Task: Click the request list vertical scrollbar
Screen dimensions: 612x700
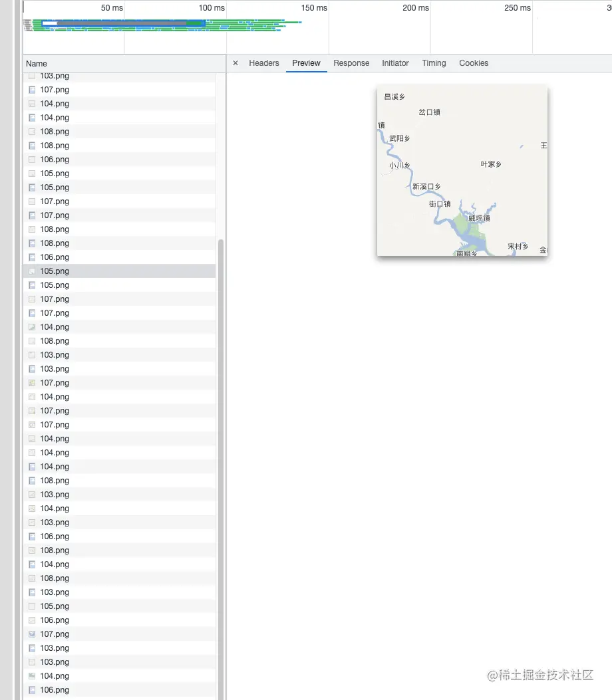Action: (221, 469)
